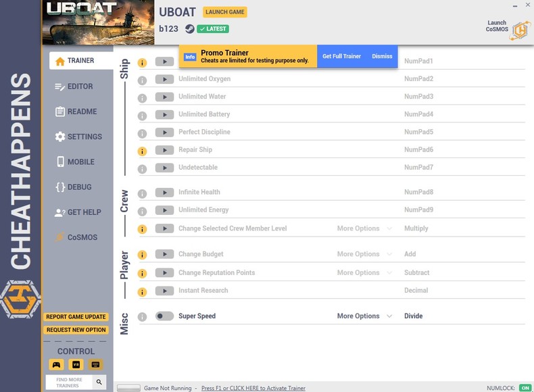The image size is (534, 392).
Task: Click the info icon for Unlimited Energy
Action: (x=142, y=212)
